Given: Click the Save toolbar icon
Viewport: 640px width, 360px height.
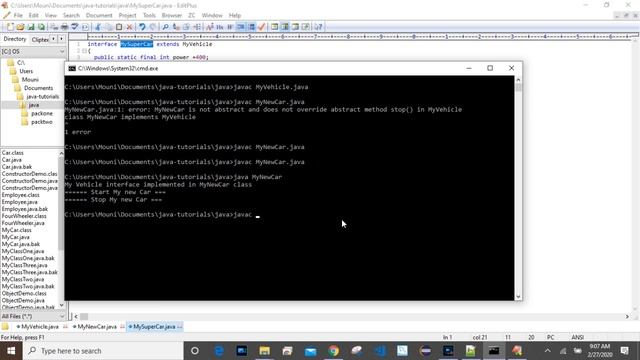Looking at the screenshot, I should 31,27.
